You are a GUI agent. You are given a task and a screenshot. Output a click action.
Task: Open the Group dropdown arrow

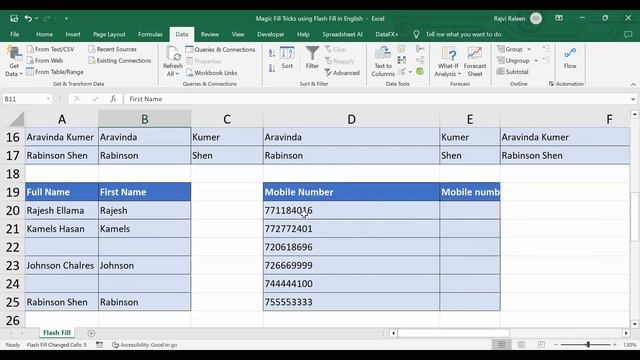click(x=529, y=49)
